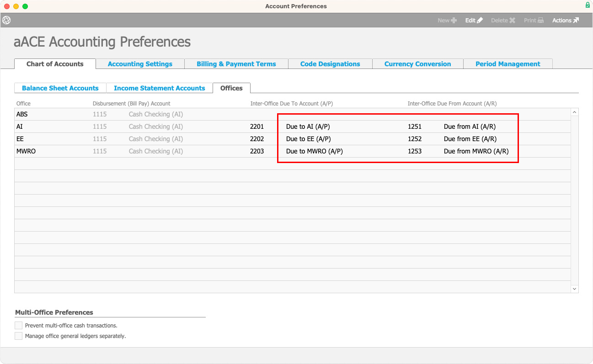Screen dimensions: 593x364
Task: Click Due to EE (A/P) account
Action: click(x=308, y=139)
